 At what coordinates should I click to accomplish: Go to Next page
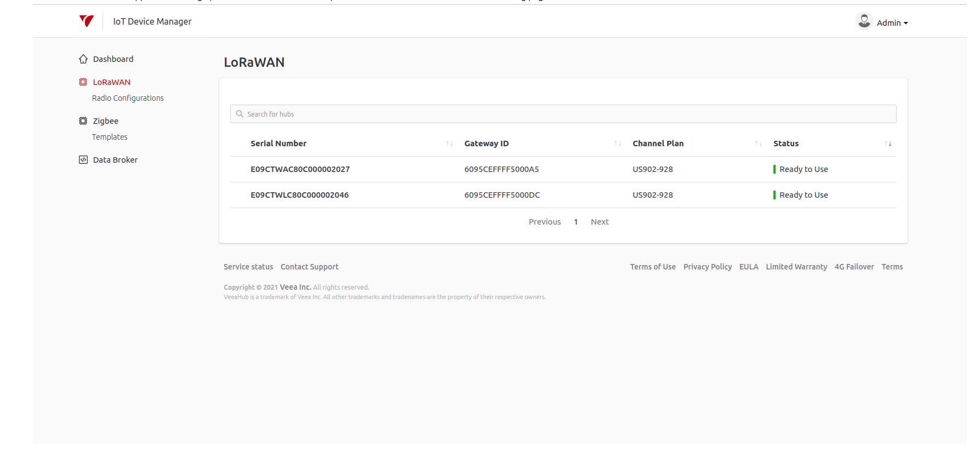pyautogui.click(x=600, y=222)
